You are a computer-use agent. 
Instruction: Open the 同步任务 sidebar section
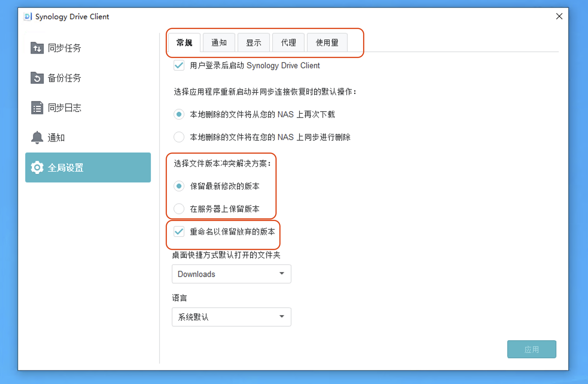pos(88,48)
